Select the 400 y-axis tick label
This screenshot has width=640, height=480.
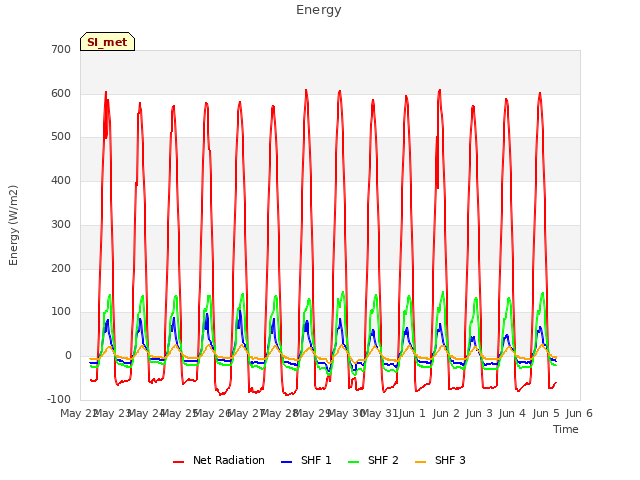(x=61, y=180)
